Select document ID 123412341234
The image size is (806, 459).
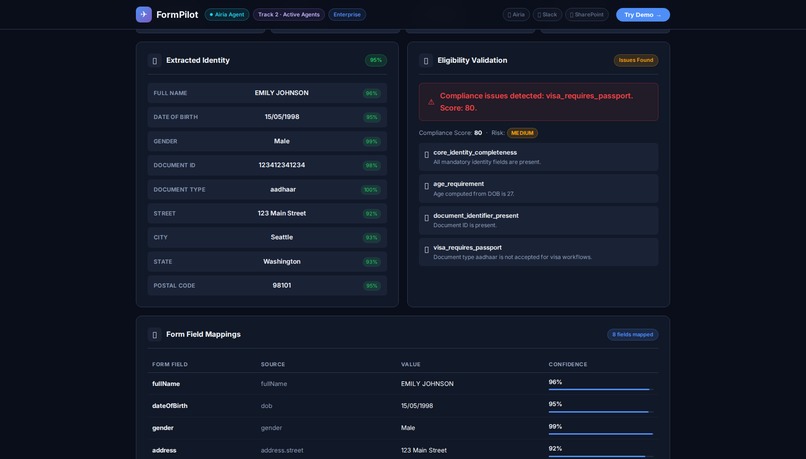[282, 165]
